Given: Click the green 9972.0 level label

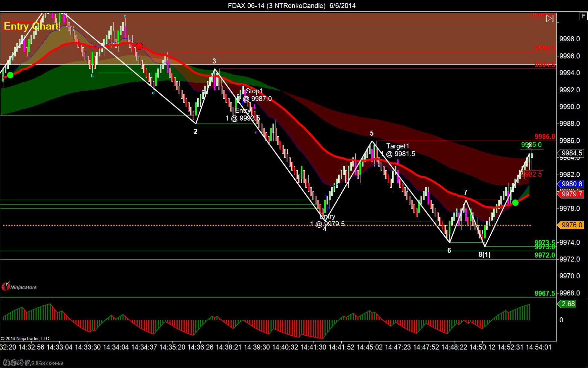Looking at the screenshot, I should 545,255.
